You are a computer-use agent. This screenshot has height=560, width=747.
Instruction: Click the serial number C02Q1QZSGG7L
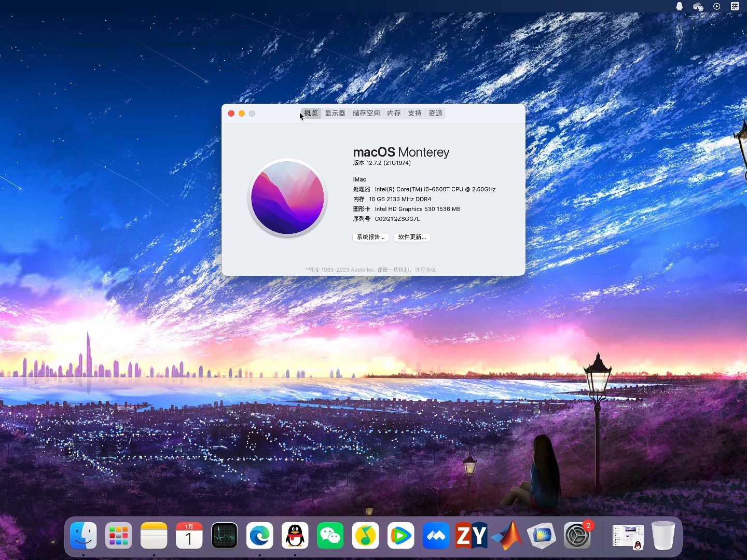coord(397,219)
